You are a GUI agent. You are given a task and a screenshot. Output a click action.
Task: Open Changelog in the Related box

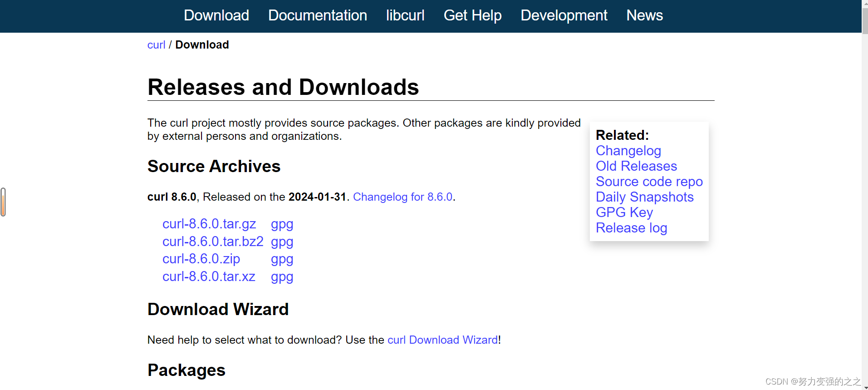(x=628, y=151)
